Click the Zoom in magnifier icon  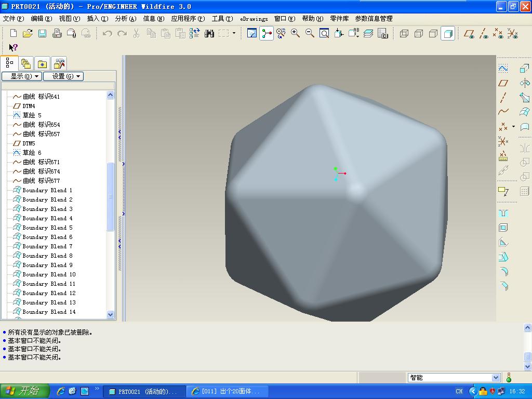(x=295, y=33)
